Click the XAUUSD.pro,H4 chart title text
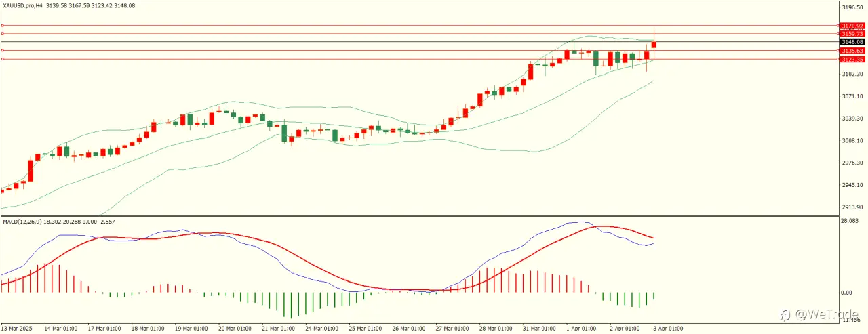868x334 pixels. (x=24, y=5)
